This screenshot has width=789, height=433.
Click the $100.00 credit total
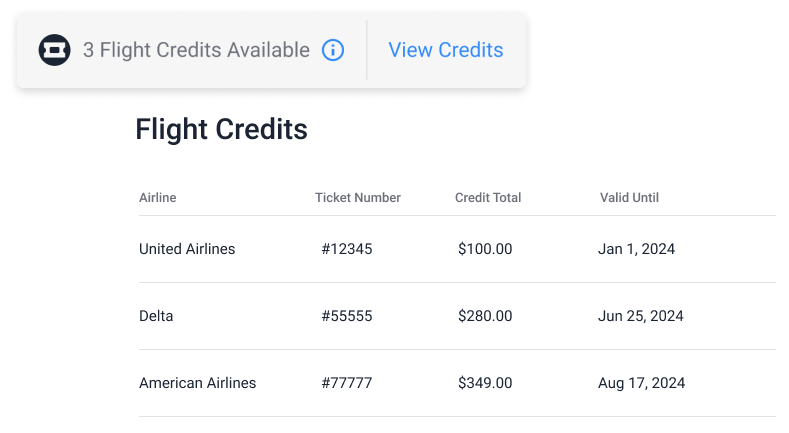tap(485, 249)
